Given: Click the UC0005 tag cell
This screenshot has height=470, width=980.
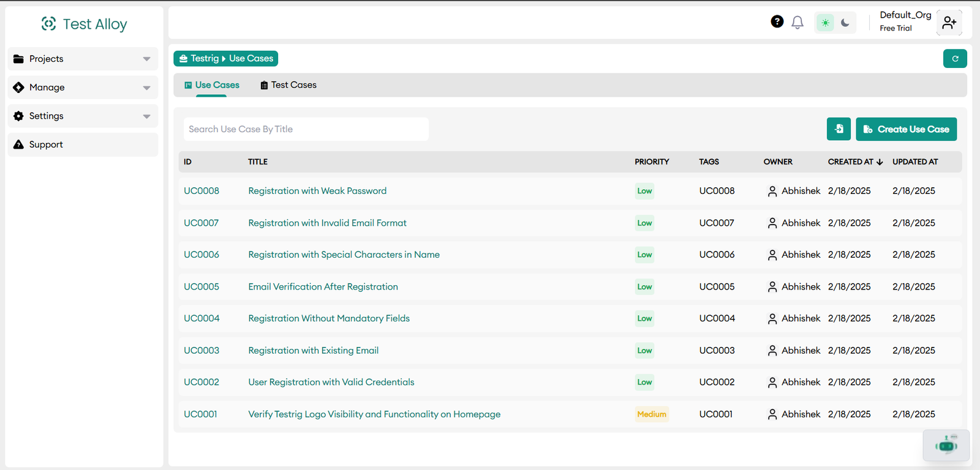Looking at the screenshot, I should [717, 286].
